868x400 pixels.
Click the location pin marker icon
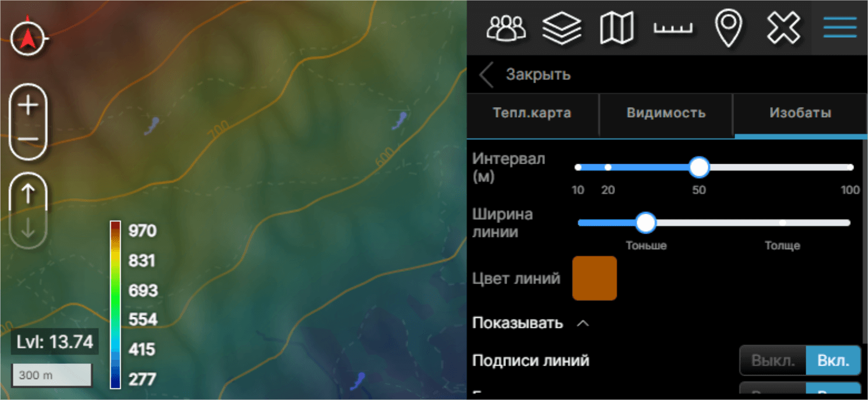point(728,27)
